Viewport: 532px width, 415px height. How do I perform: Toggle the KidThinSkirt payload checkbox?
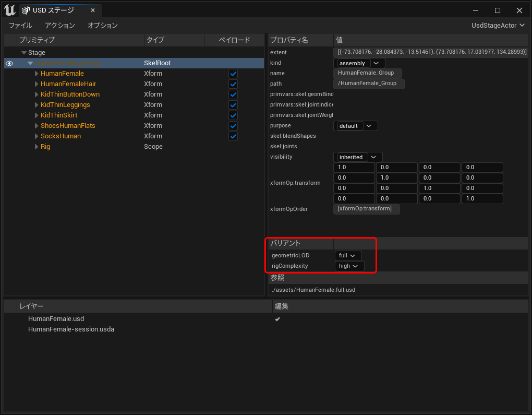233,115
